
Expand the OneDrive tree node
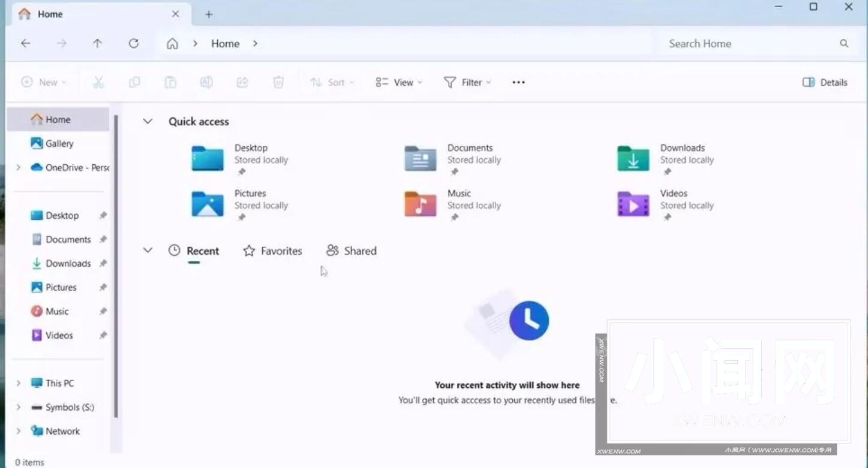click(x=19, y=167)
